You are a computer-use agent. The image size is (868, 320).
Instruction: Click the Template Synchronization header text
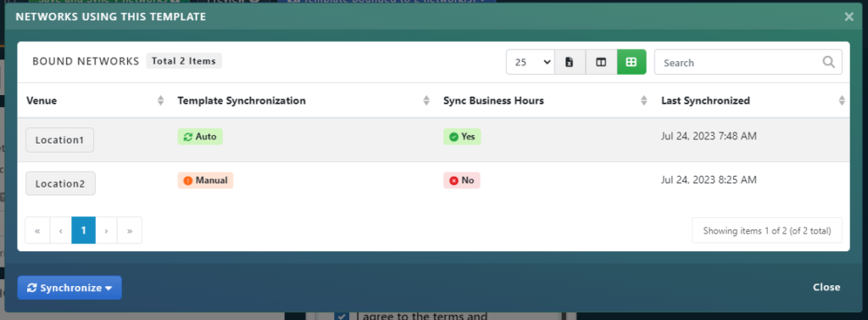pyautogui.click(x=242, y=100)
